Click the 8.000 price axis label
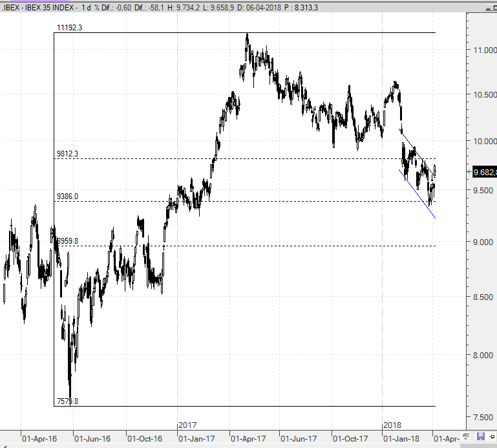Viewport: 497px width, 448px height. [483, 355]
